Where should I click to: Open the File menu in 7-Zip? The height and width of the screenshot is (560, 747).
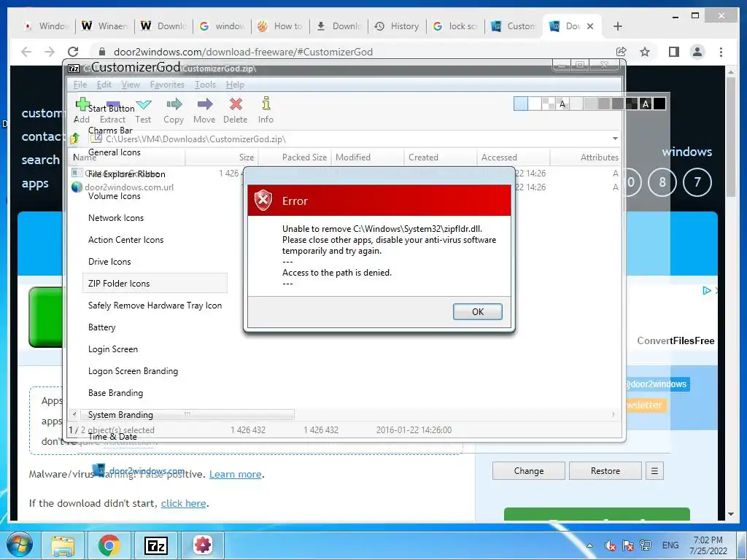80,85
